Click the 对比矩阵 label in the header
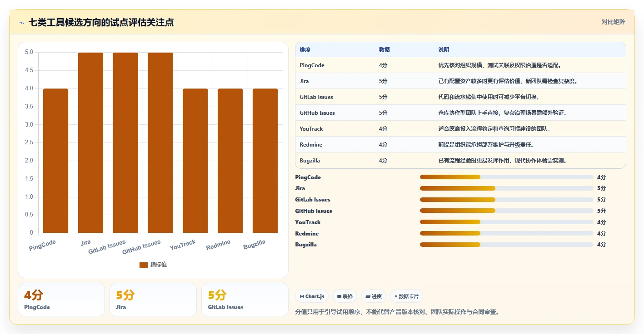Image resolution: width=644 pixels, height=334 pixels. pos(613,22)
